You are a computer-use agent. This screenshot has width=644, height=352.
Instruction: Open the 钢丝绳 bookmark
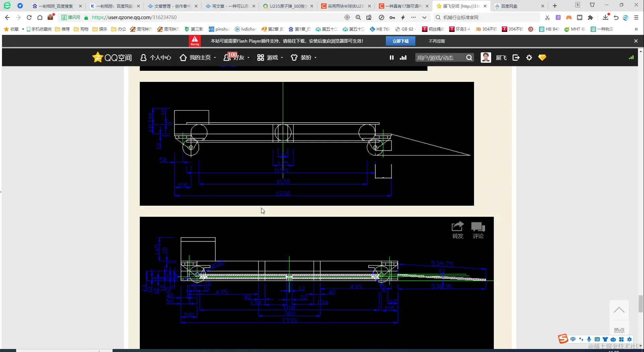click(x=433, y=29)
